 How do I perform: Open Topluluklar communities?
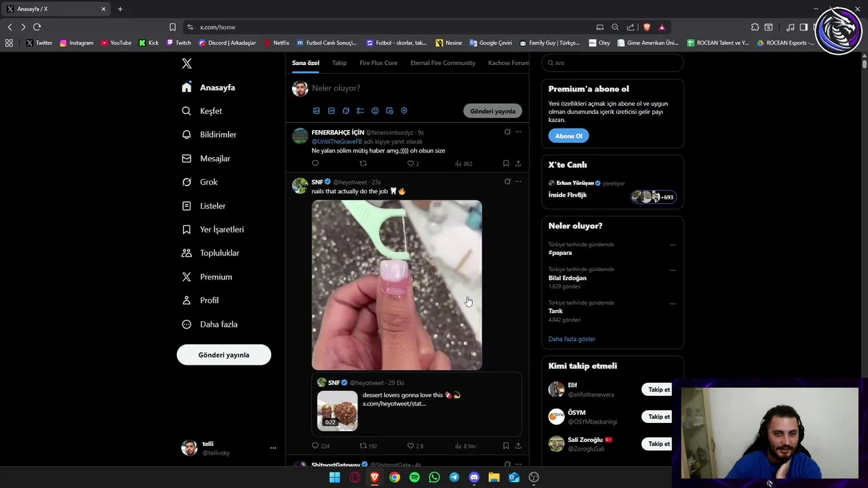pos(211,253)
